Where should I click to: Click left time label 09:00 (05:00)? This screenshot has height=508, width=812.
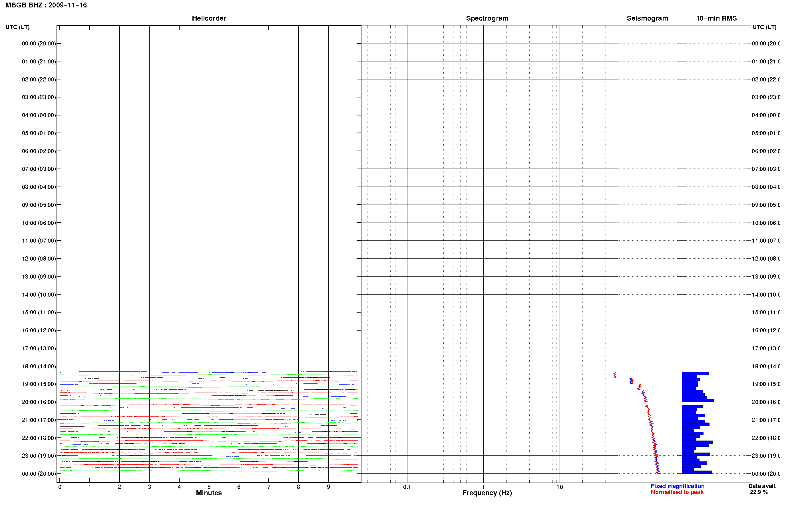click(x=39, y=205)
